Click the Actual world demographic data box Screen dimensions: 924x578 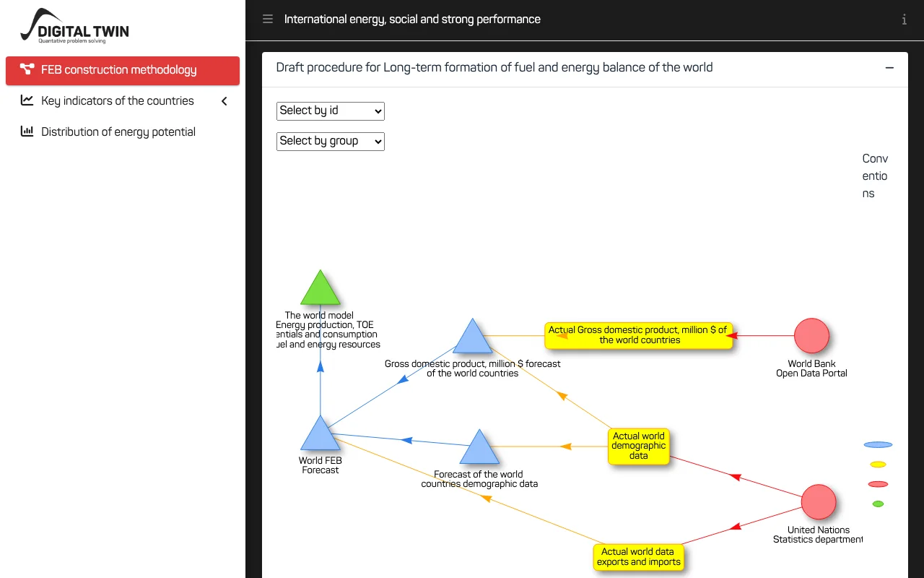point(638,446)
